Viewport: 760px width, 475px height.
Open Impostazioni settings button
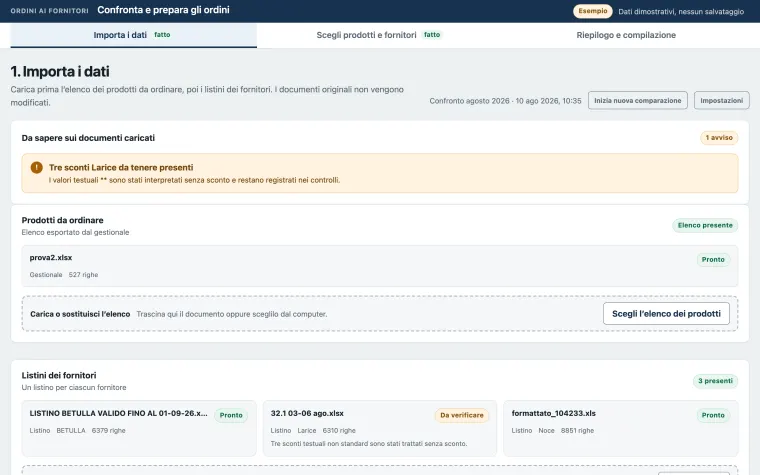tap(721, 100)
